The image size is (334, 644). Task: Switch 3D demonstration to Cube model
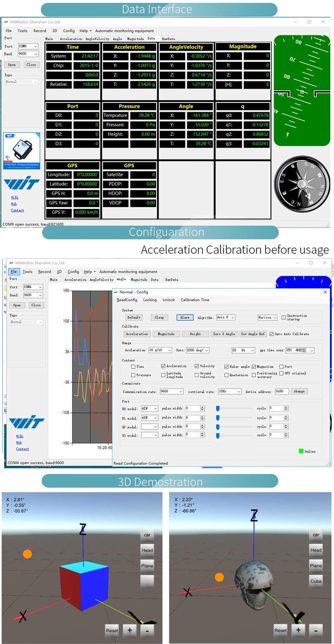[316, 581]
